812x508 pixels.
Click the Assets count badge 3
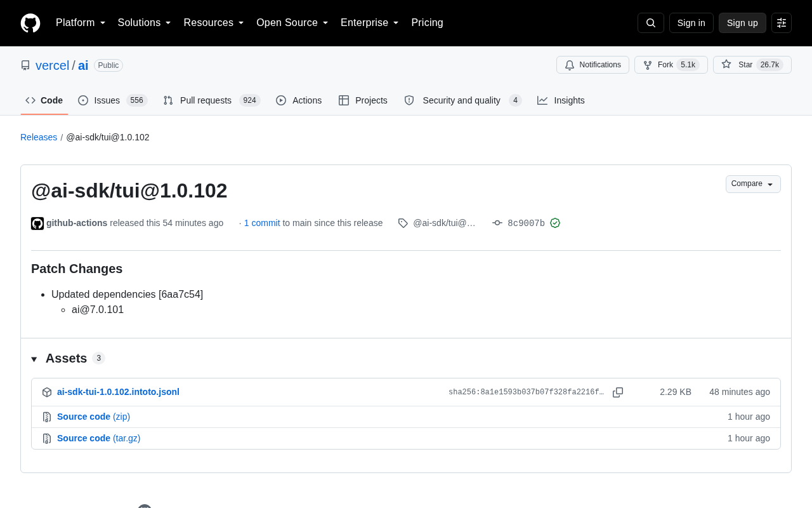(x=98, y=358)
